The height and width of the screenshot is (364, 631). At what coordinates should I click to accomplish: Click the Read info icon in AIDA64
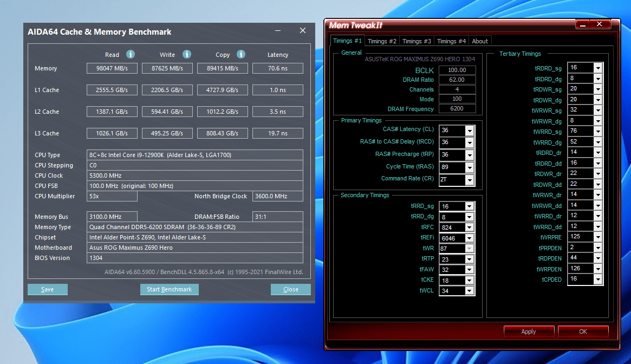[x=131, y=54]
